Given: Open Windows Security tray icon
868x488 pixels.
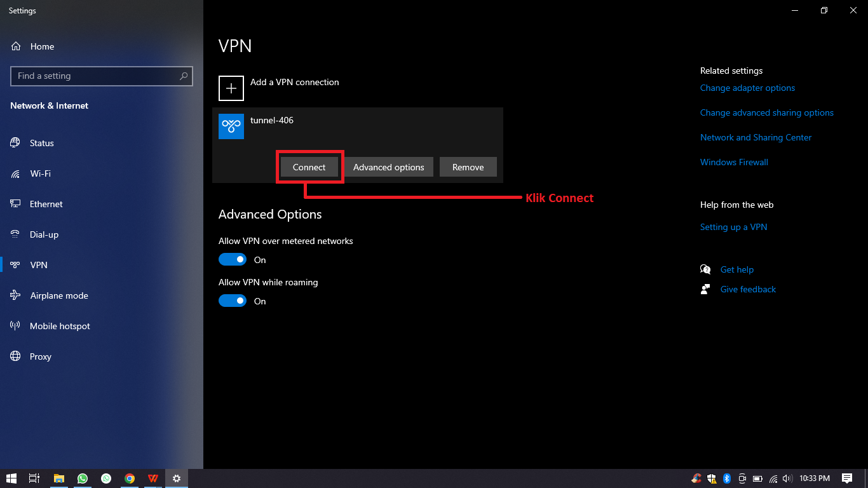Looking at the screenshot, I should click(x=712, y=478).
